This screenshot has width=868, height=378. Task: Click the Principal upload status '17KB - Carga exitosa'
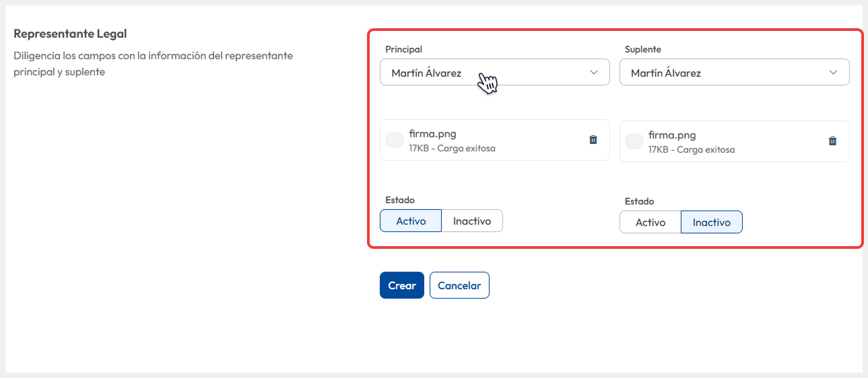(452, 148)
